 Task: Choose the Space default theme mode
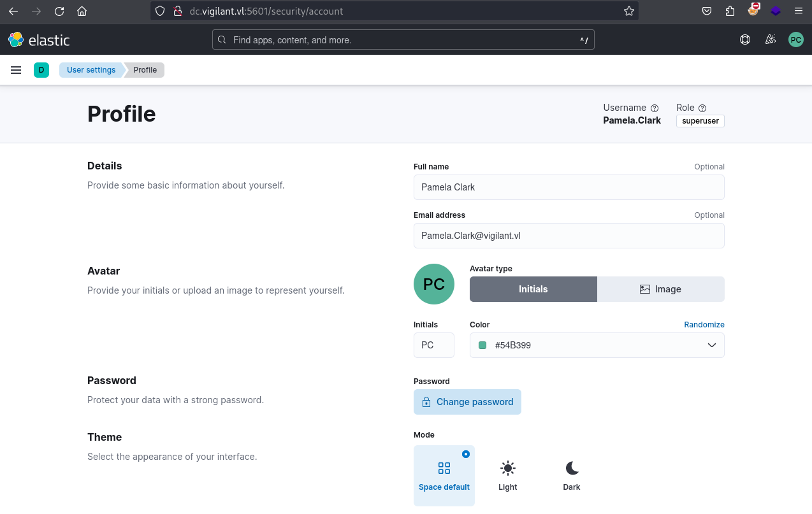click(444, 476)
